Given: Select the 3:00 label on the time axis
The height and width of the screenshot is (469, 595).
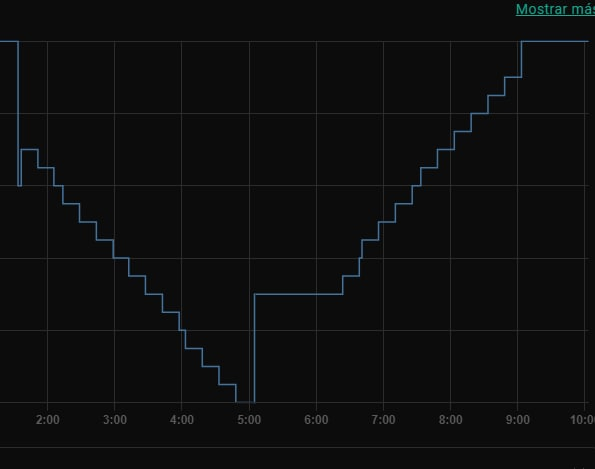Looking at the screenshot, I should [115, 420].
